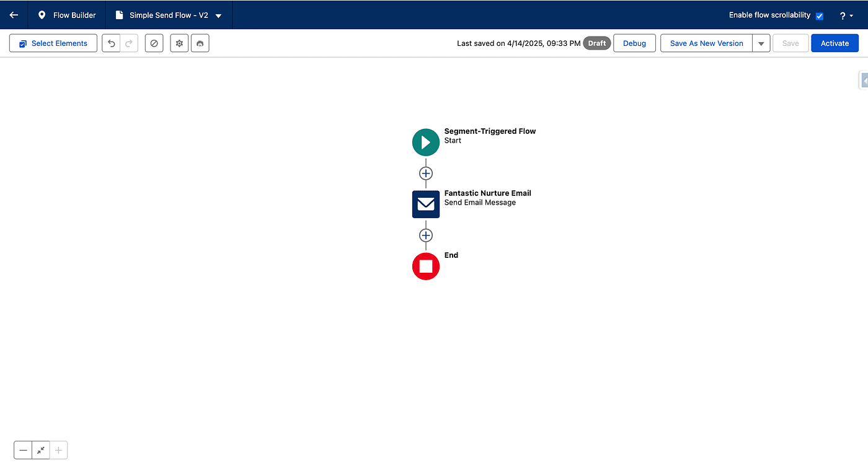Add element below the Start node
Image resolution: width=868 pixels, height=473 pixels.
[426, 173]
